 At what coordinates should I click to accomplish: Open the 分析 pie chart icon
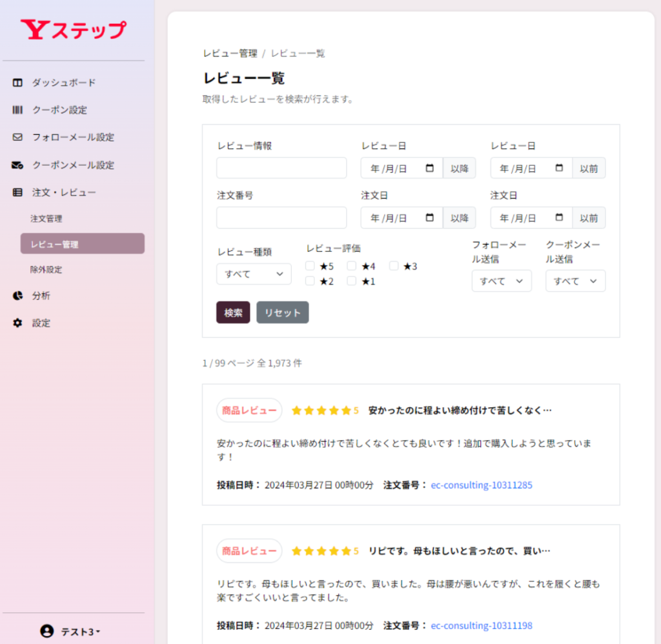pos(17,296)
